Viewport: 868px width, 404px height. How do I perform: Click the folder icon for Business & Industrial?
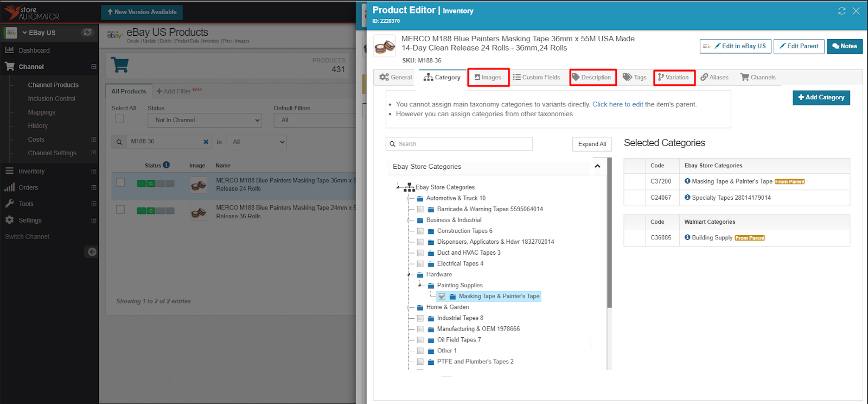tap(420, 220)
